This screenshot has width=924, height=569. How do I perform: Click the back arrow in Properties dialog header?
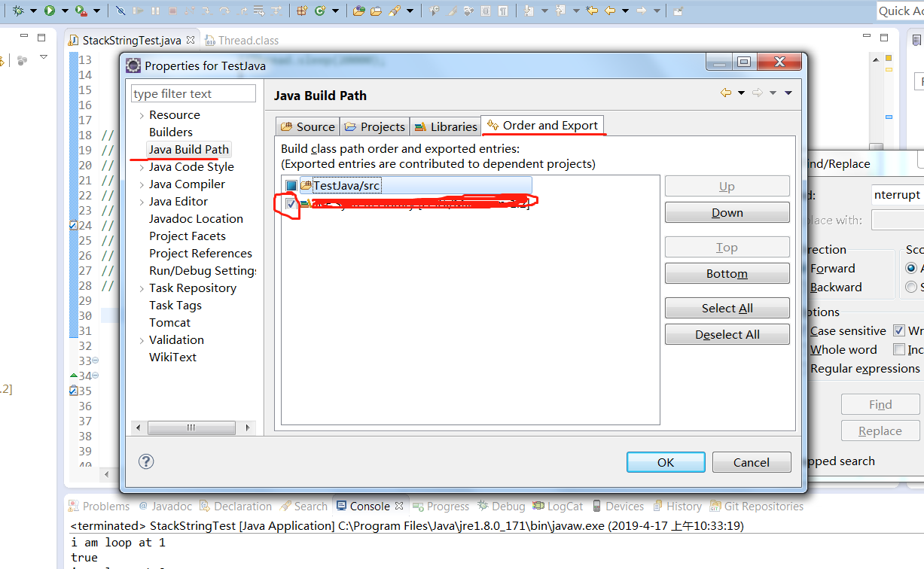click(726, 93)
